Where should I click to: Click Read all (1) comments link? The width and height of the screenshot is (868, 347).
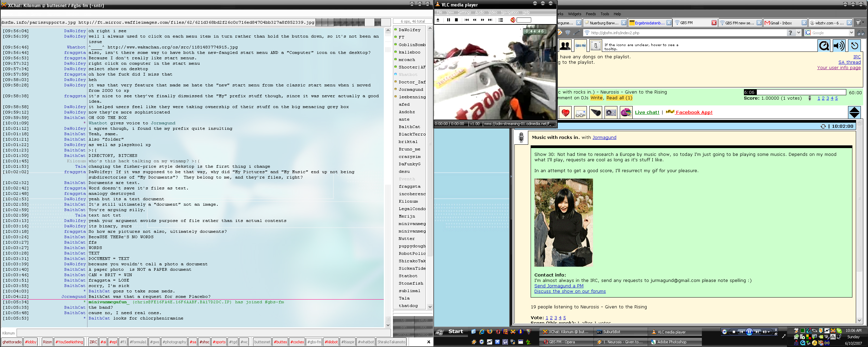(x=619, y=98)
